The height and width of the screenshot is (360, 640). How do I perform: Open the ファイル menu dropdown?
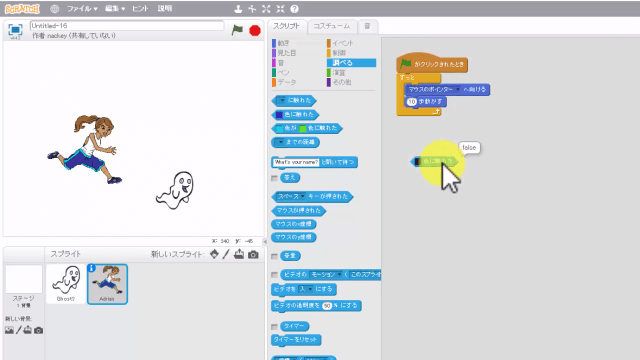coord(82,9)
